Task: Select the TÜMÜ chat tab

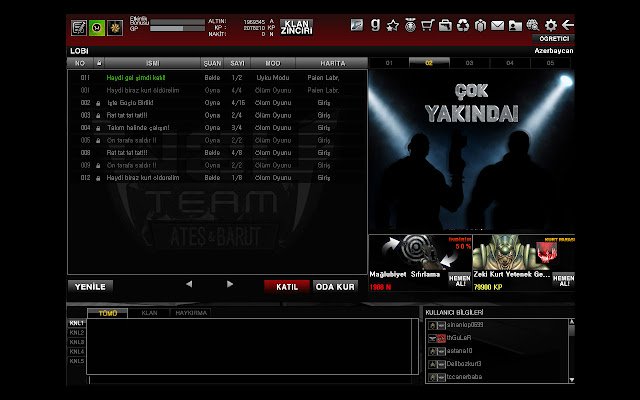Action: tap(108, 313)
